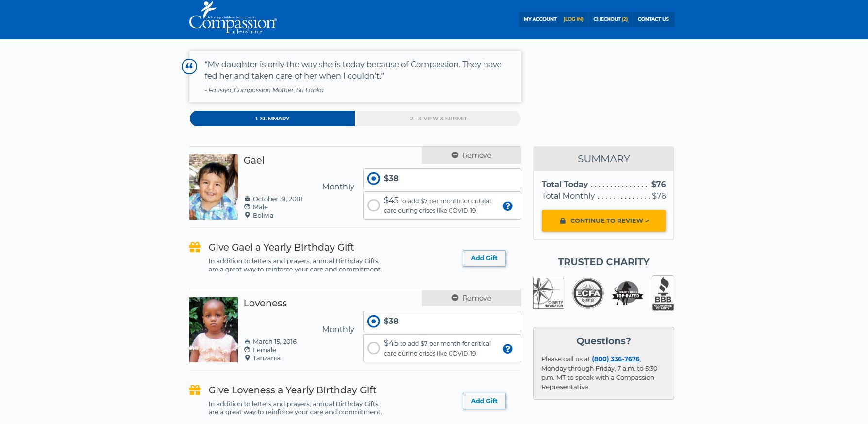Click the help question icon in Loveness's $45 option
This screenshot has width=868, height=424.
tap(508, 349)
